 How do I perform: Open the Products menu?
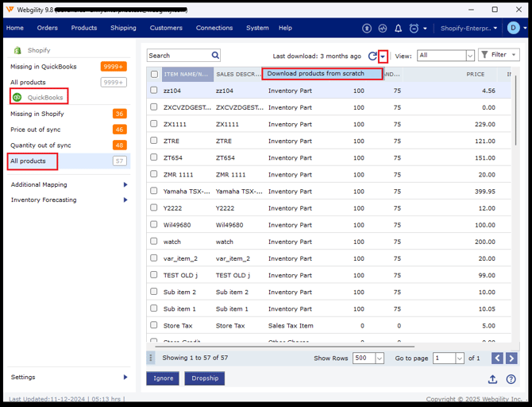(x=84, y=28)
